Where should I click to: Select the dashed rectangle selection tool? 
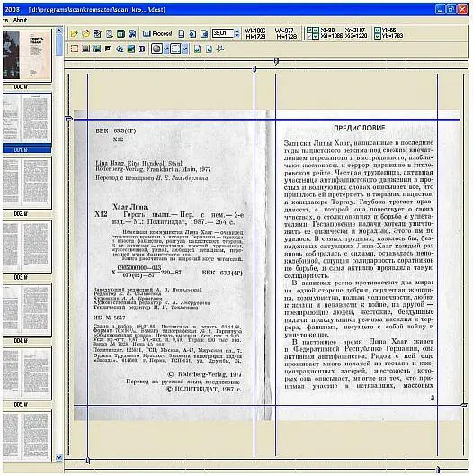click(75, 49)
